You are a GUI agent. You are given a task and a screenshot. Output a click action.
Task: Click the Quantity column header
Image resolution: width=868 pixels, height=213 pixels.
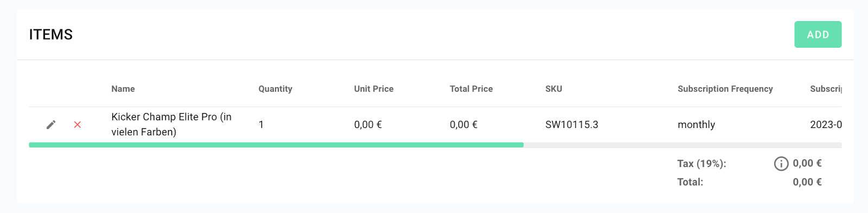click(x=275, y=89)
